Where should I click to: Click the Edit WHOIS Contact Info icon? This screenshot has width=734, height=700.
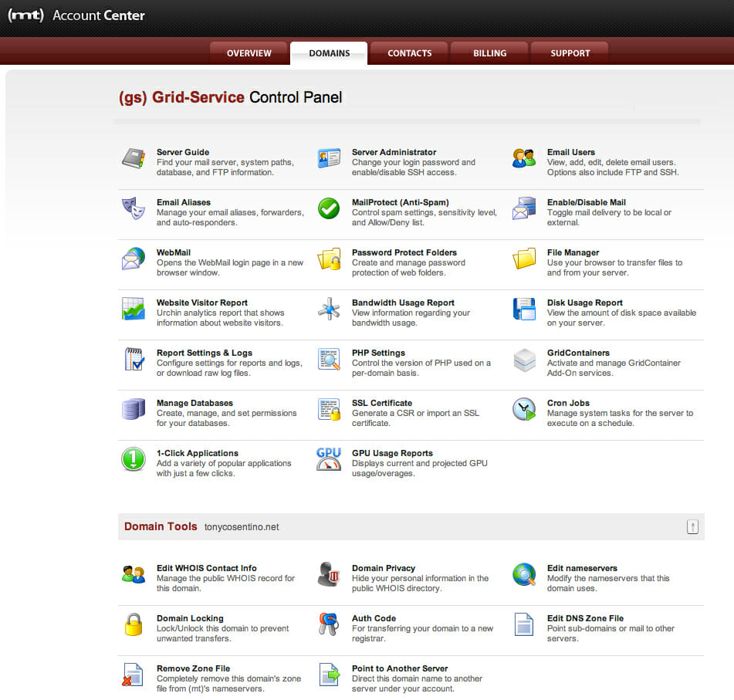tap(134, 574)
